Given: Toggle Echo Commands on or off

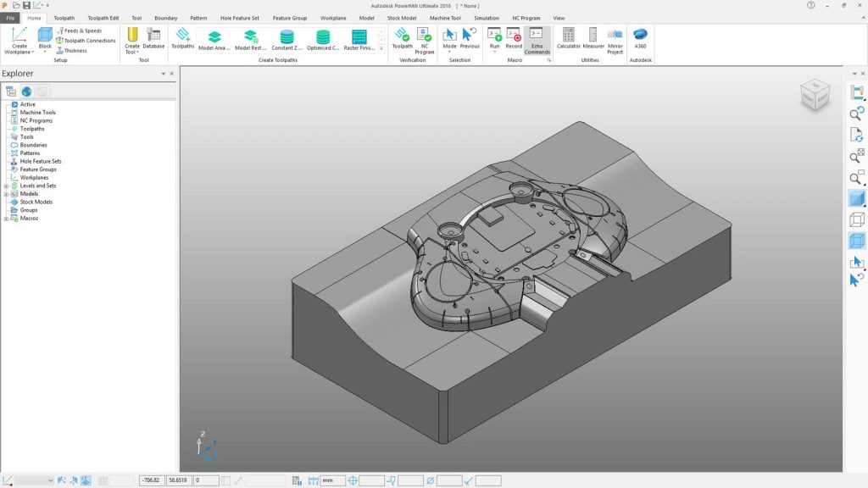Looking at the screenshot, I should click(x=537, y=41).
